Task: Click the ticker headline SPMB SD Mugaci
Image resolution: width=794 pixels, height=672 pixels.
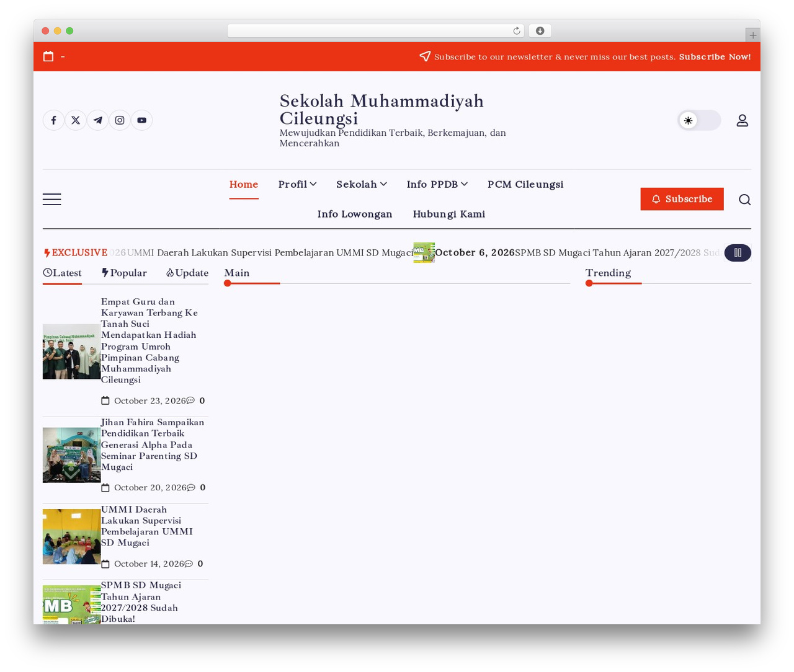Action: click(618, 253)
